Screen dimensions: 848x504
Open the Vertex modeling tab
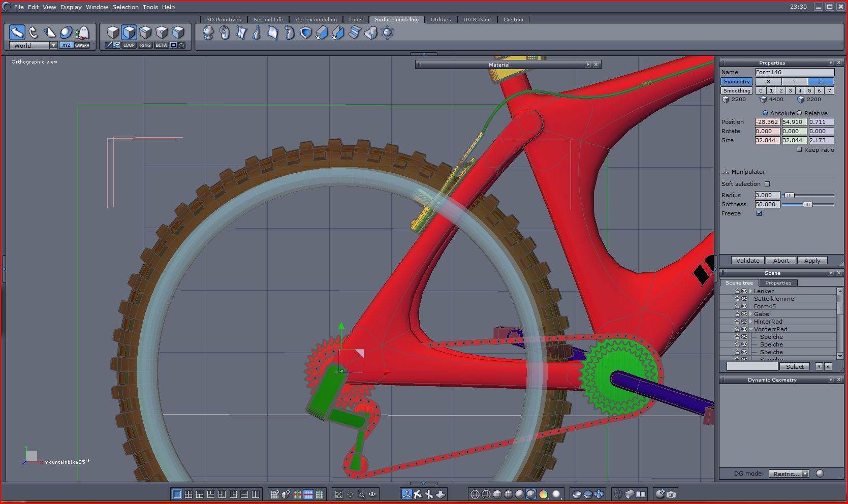click(x=316, y=19)
